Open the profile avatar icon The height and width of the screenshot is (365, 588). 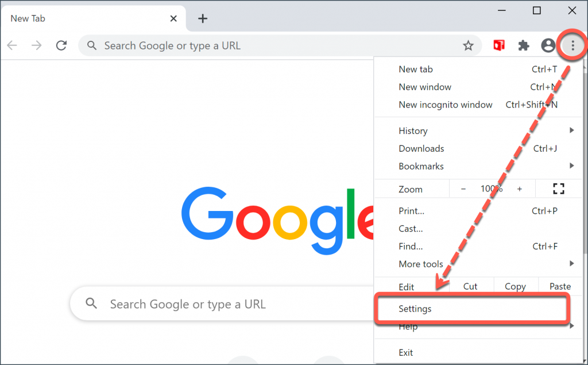coord(548,45)
